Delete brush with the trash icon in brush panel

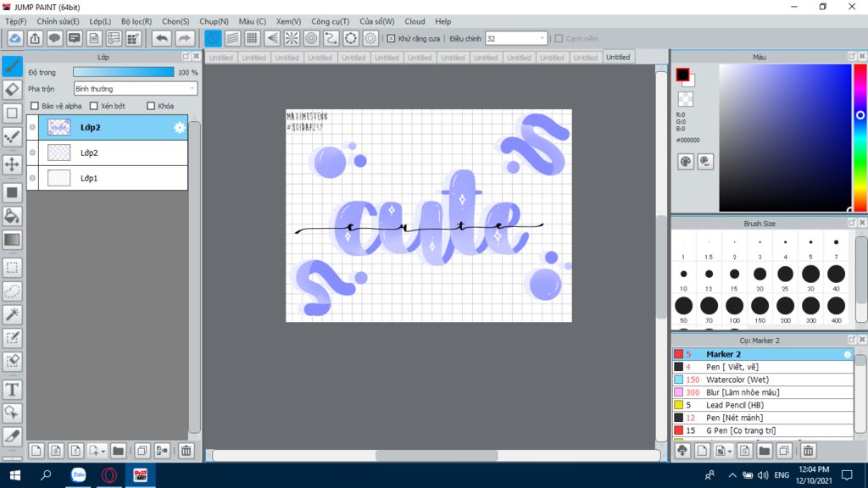point(808,451)
